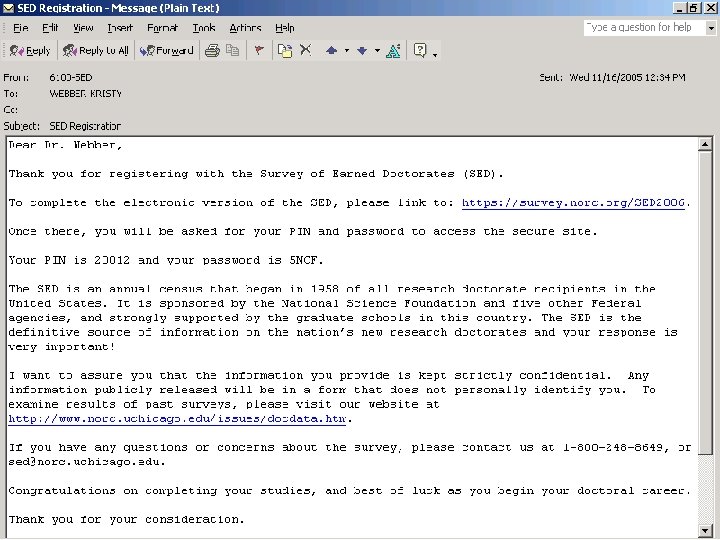The height and width of the screenshot is (540, 720).
Task: Delete the message using the X icon
Action: click(305, 50)
